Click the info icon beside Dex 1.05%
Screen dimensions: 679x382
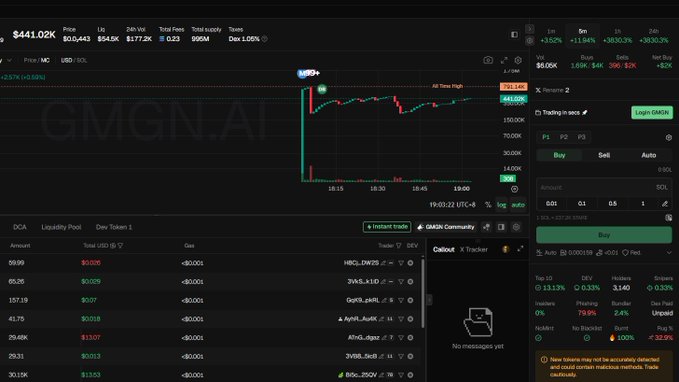pyautogui.click(x=265, y=39)
